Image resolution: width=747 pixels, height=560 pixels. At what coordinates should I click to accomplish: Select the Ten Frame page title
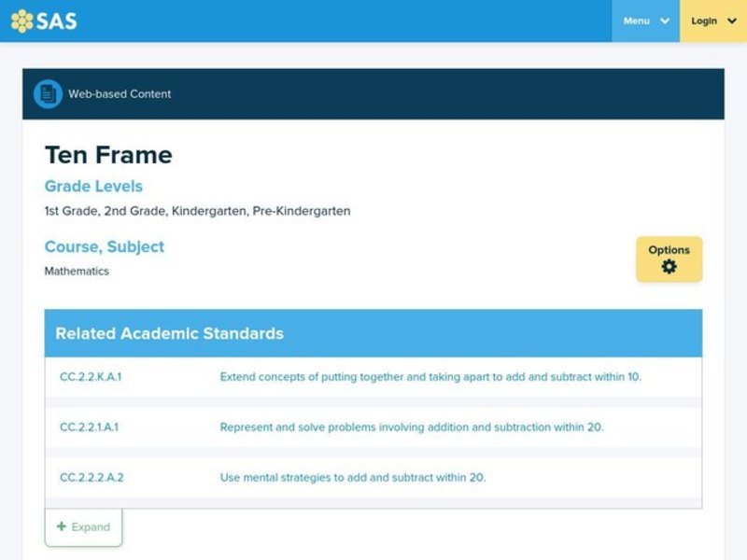[108, 155]
